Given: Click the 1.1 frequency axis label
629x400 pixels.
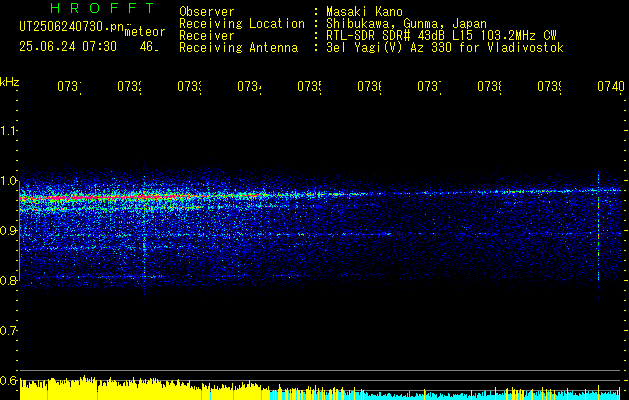Looking at the screenshot, I should 8,130.
